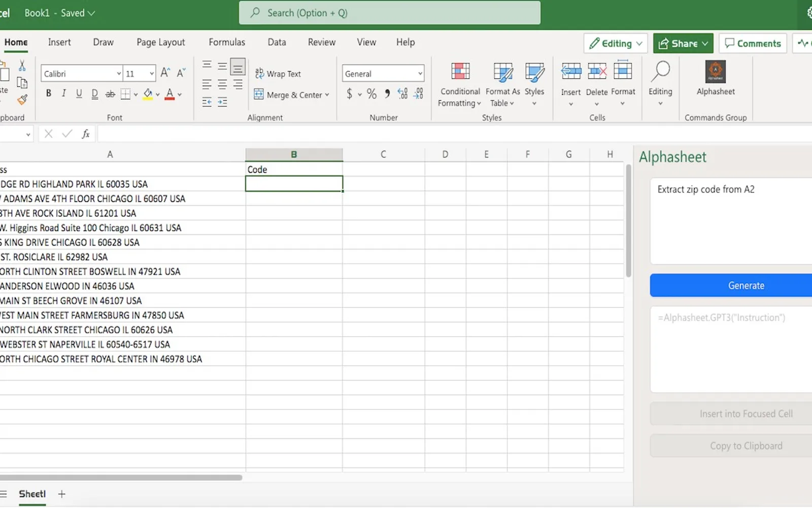Toggle Wrap Text

[x=278, y=74]
